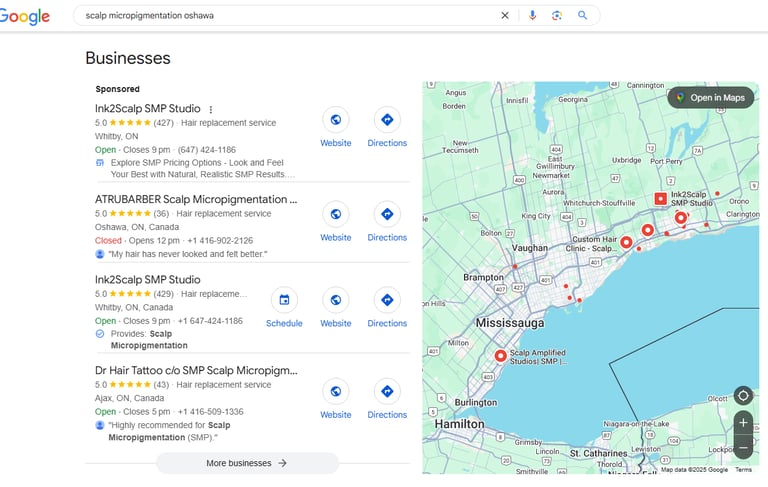Open Website icon for ATRUBARBER listing

tap(336, 214)
